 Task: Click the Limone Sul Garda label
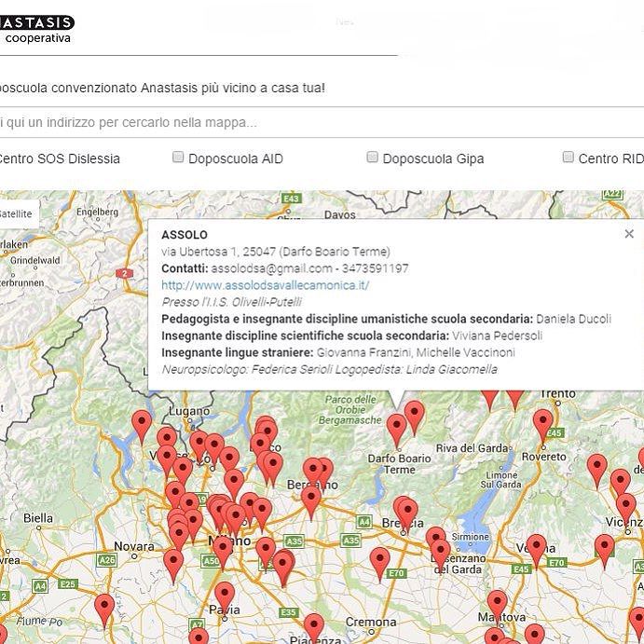click(x=501, y=480)
